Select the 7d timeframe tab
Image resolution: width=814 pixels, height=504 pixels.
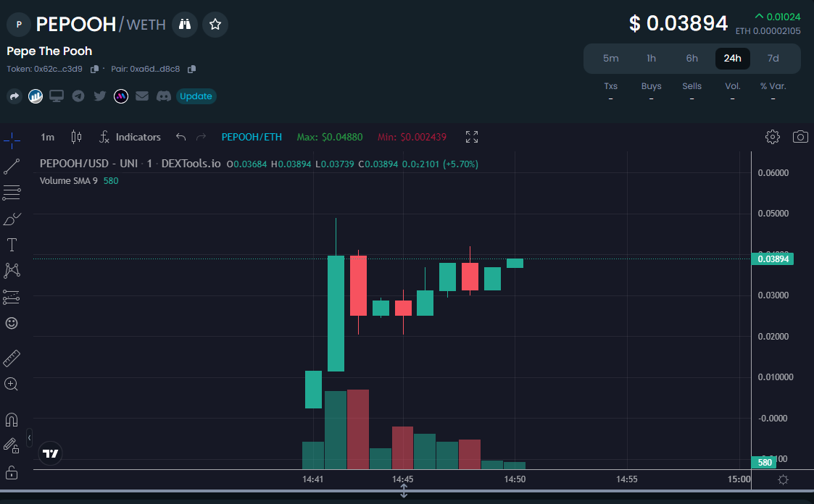coord(773,58)
